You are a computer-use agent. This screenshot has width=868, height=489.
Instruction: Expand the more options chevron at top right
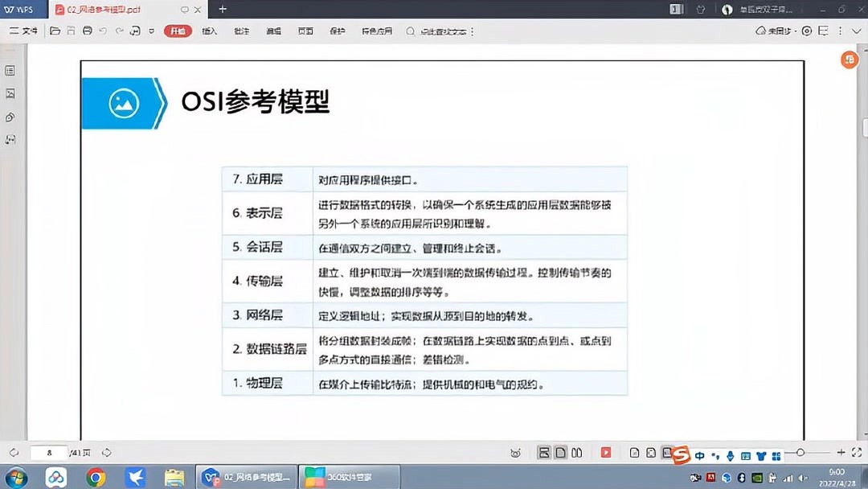coord(856,31)
